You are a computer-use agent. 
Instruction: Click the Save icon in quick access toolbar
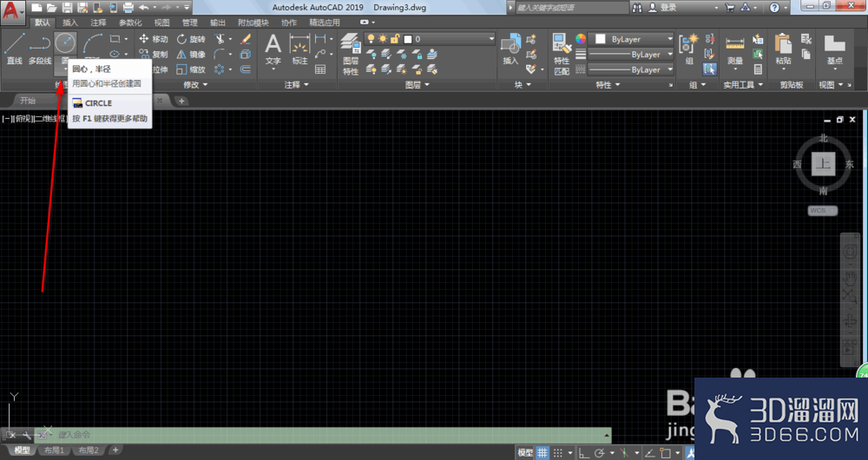point(67,8)
